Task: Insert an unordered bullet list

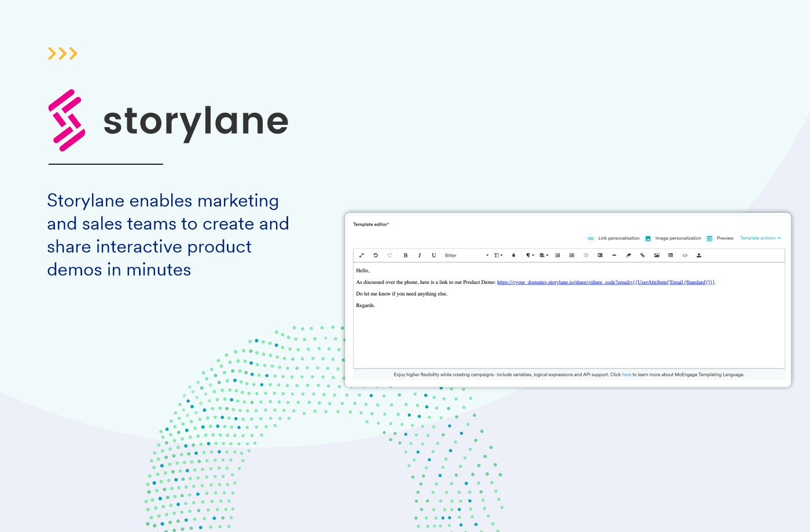Action: [572, 255]
